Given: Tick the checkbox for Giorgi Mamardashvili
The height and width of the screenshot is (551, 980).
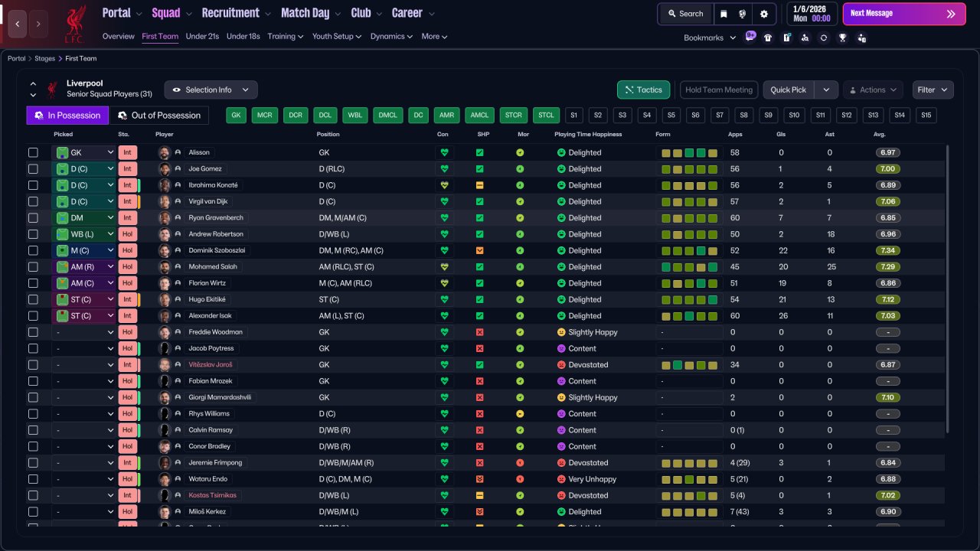Looking at the screenshot, I should [33, 398].
